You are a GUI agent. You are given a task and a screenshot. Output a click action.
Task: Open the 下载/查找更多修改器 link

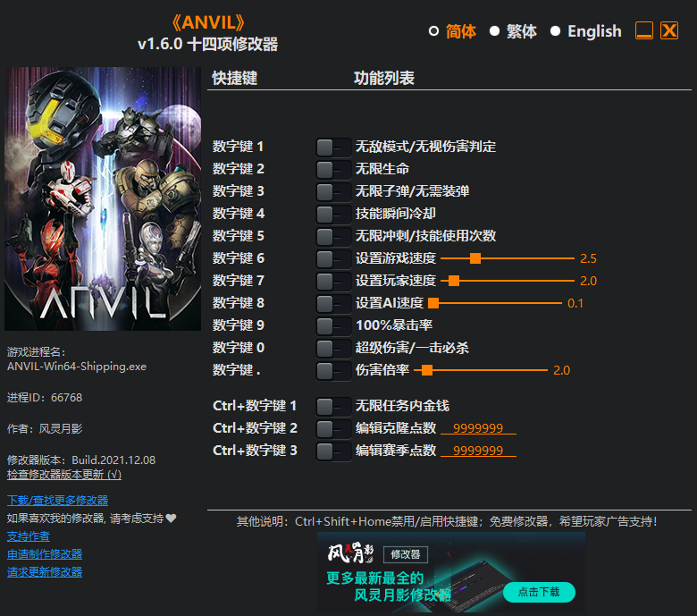click(x=57, y=501)
